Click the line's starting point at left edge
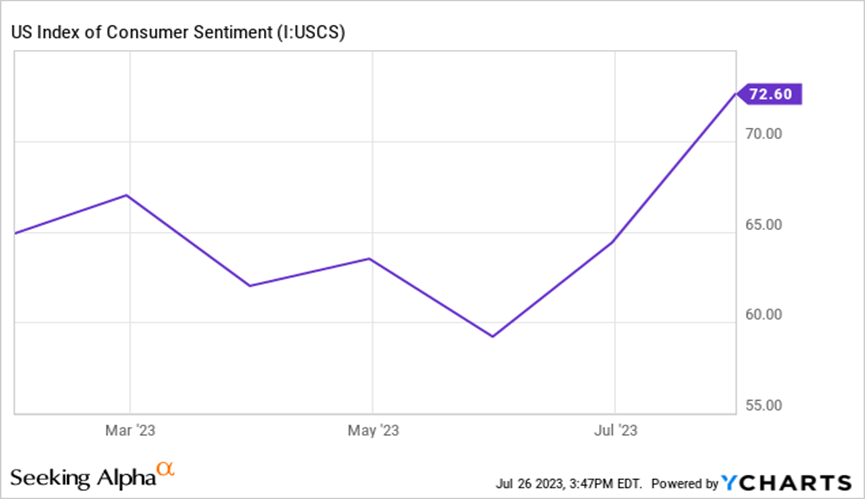Screen dimensions: 865x499 [x=13, y=233]
